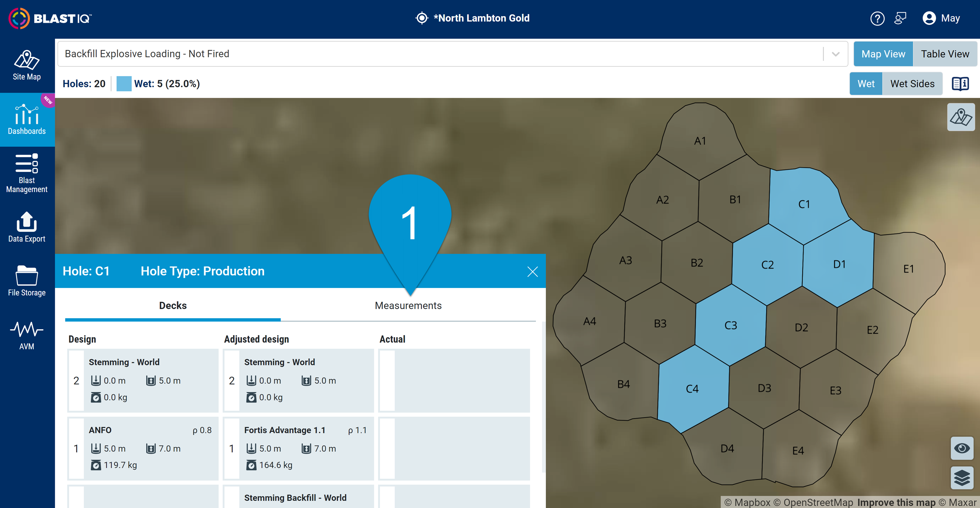Open the Site Map sidebar icon
The height and width of the screenshot is (508, 980).
26,65
